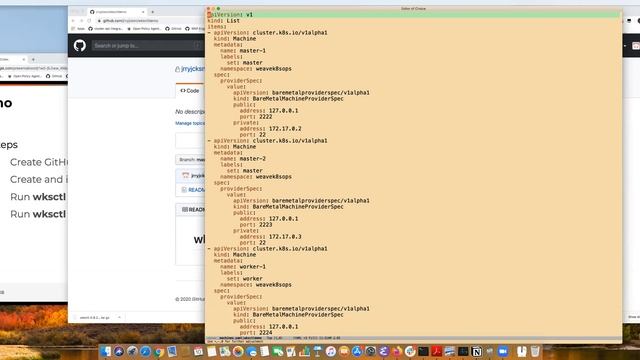Click Open Policy Agent bookmark in Chrome

tap(144, 29)
